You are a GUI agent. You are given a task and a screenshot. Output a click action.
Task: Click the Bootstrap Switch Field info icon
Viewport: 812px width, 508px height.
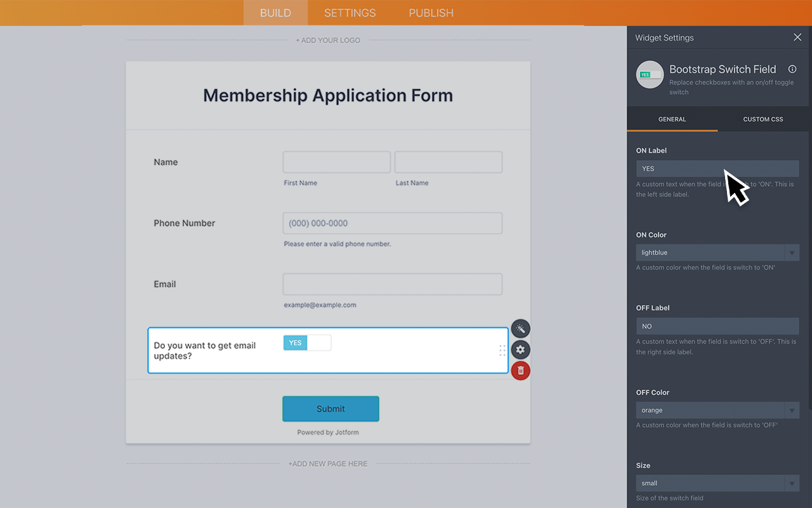click(792, 69)
